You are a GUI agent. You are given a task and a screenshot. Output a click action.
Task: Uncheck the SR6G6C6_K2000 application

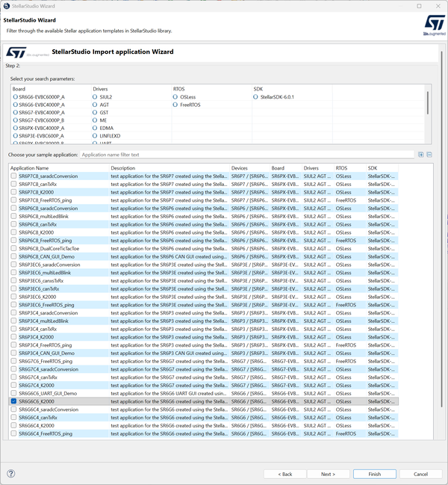pyautogui.click(x=13, y=401)
